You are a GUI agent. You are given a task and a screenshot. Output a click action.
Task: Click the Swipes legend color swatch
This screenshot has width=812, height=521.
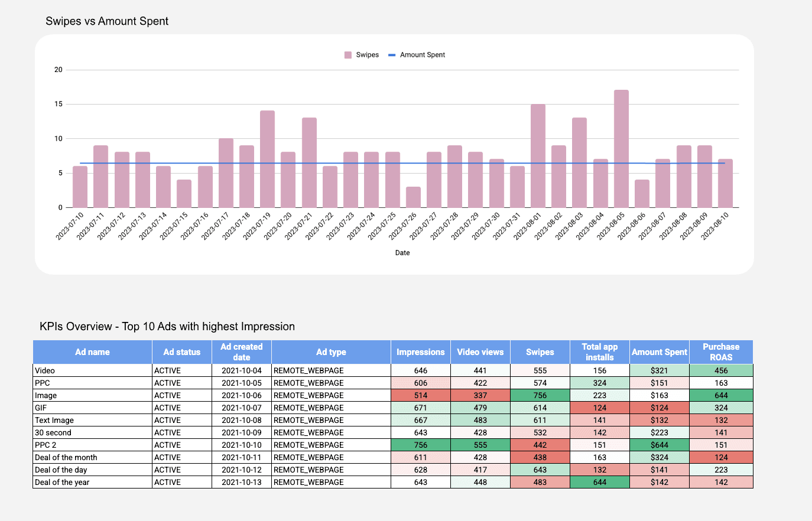click(348, 55)
